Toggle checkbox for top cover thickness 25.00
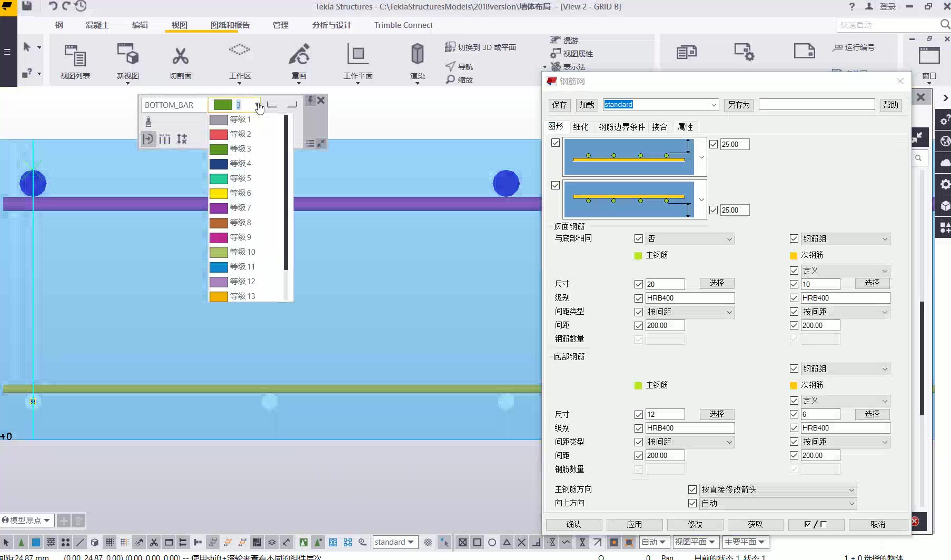 tap(714, 144)
